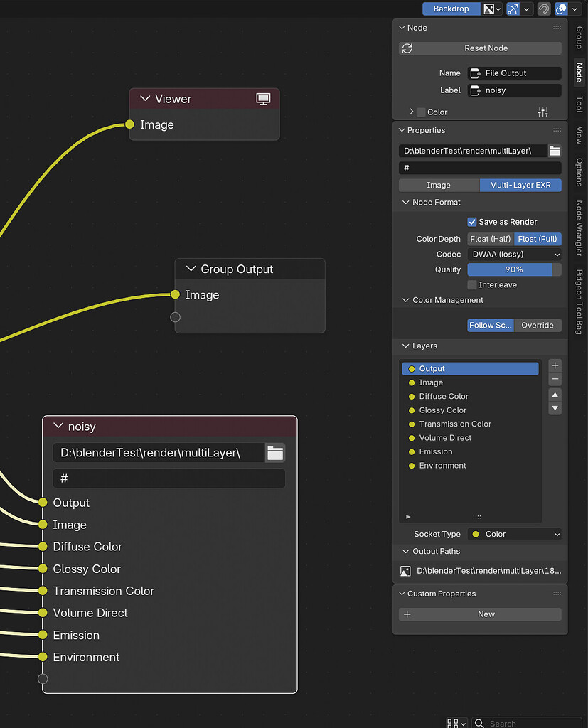Toggle the snapping icon in the header
This screenshot has width=588, height=728.
(513, 9)
